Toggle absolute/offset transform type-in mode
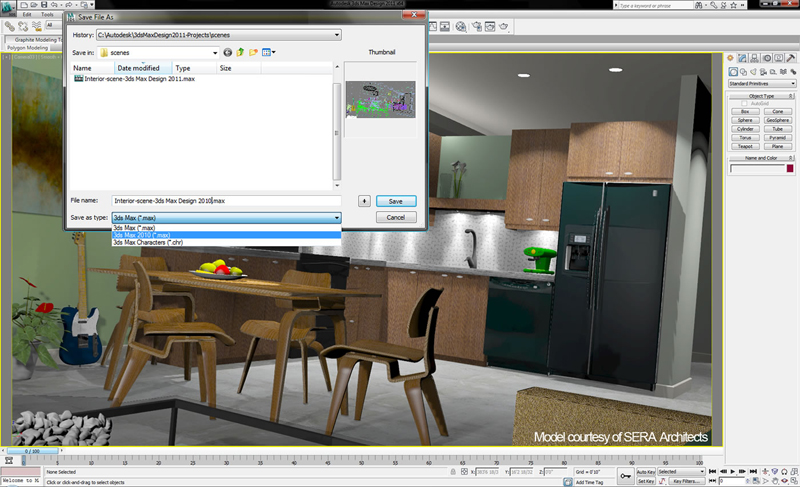Screen dimensions: 800x487 (464, 472)
